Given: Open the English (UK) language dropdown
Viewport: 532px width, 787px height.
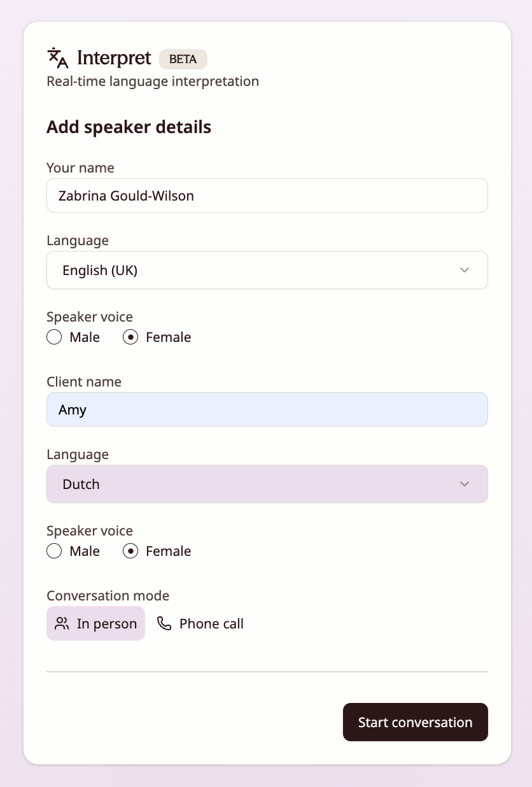Looking at the screenshot, I should (x=267, y=270).
